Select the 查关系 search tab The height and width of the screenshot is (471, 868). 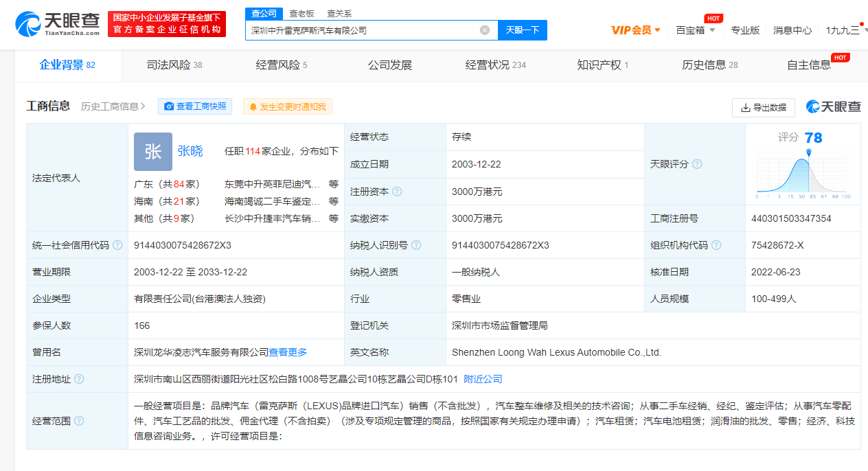click(x=339, y=13)
